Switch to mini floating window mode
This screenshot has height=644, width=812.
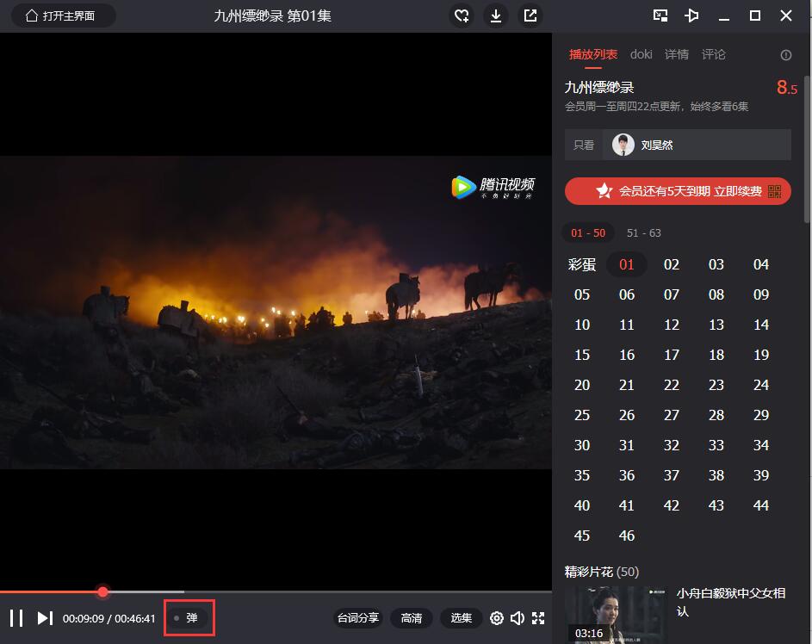point(660,15)
